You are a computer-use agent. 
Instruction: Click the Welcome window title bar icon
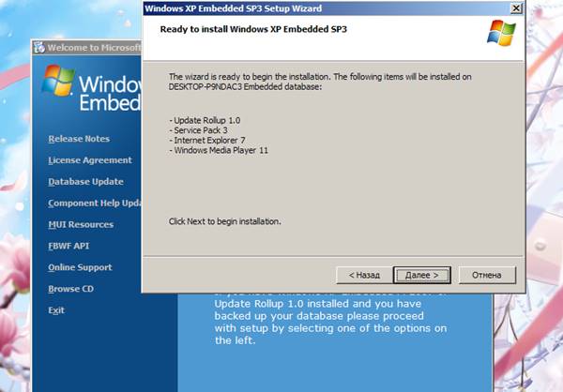click(x=39, y=48)
